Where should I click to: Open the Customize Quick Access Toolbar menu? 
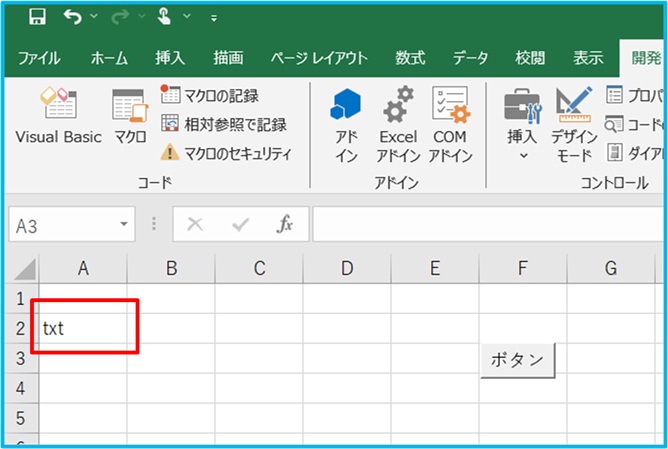pyautogui.click(x=214, y=18)
